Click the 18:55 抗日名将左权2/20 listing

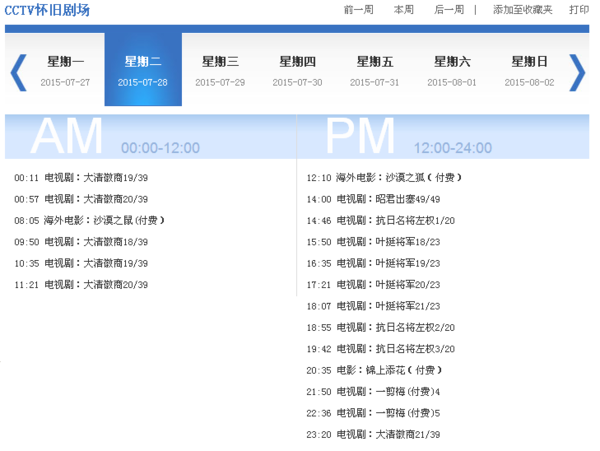[x=381, y=328]
